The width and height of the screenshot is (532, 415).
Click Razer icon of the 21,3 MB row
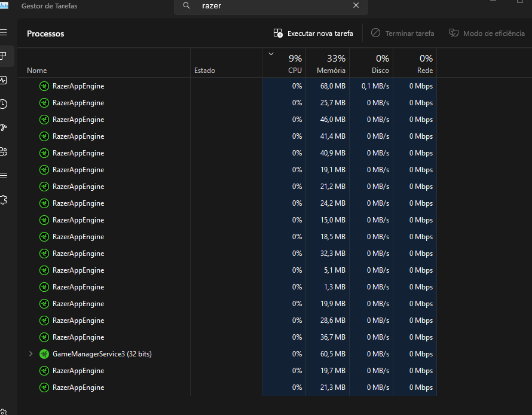pos(44,387)
